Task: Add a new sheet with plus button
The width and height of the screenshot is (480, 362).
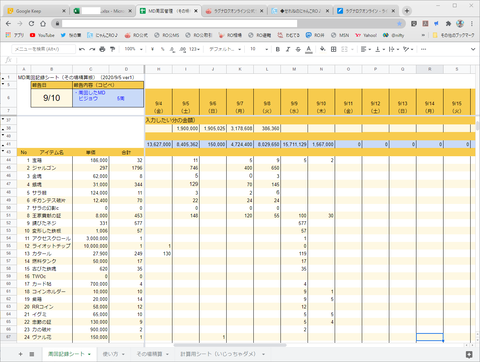Action: [x=21, y=354]
